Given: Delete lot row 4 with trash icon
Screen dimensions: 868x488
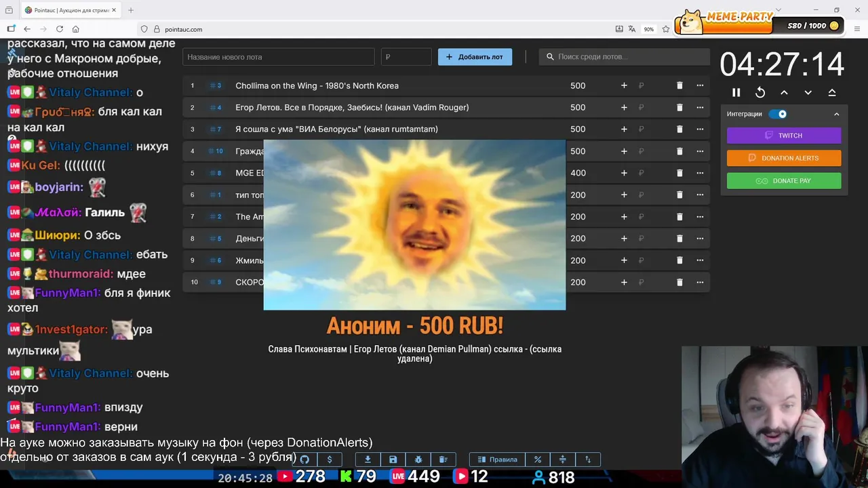Looking at the screenshot, I should (679, 151).
